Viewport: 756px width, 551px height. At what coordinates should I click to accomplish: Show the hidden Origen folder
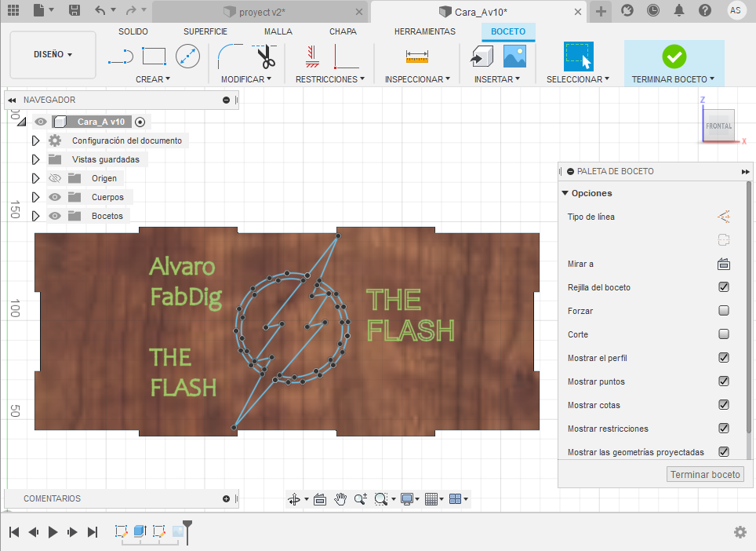(x=55, y=178)
